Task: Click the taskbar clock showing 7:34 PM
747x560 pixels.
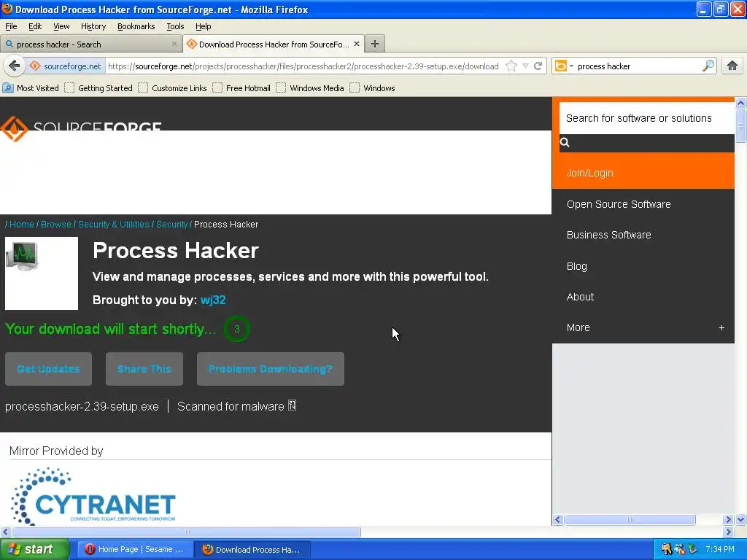Action: click(x=720, y=549)
